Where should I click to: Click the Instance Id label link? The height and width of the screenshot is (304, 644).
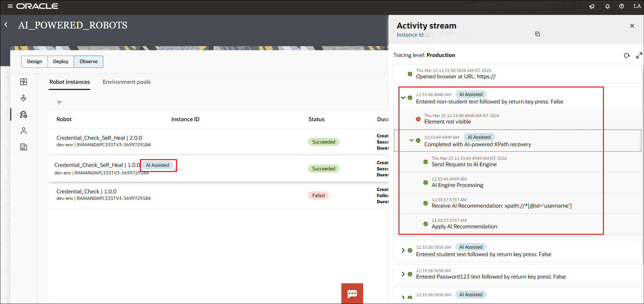pos(411,35)
